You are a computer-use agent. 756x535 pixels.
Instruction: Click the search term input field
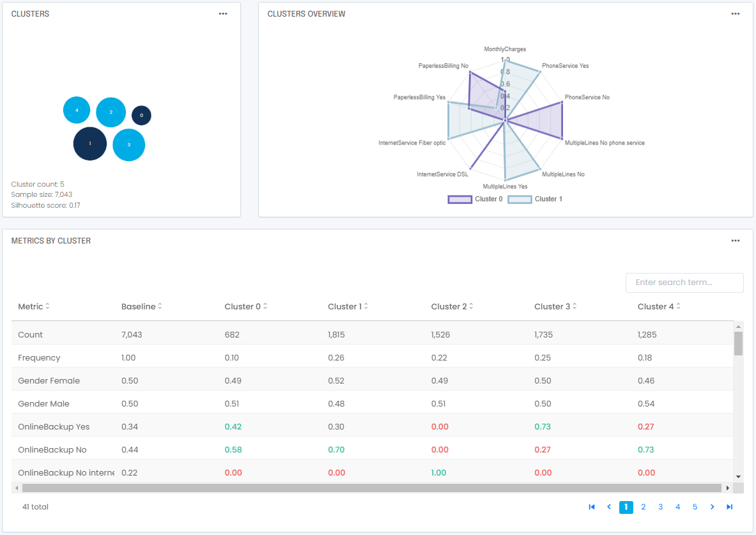tap(684, 283)
